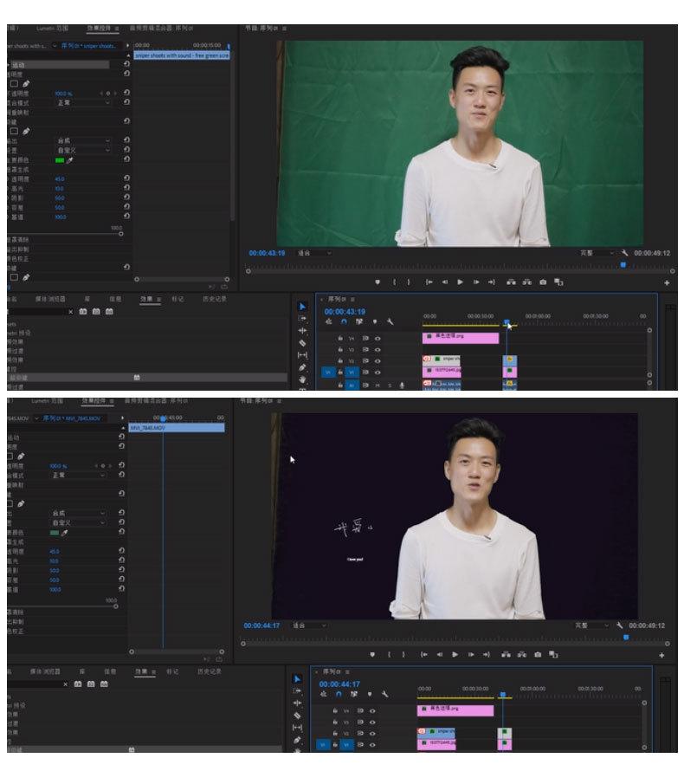
Task: Click the MVI_7845.MOV clip bar in Effect Controls
Action: (x=176, y=428)
